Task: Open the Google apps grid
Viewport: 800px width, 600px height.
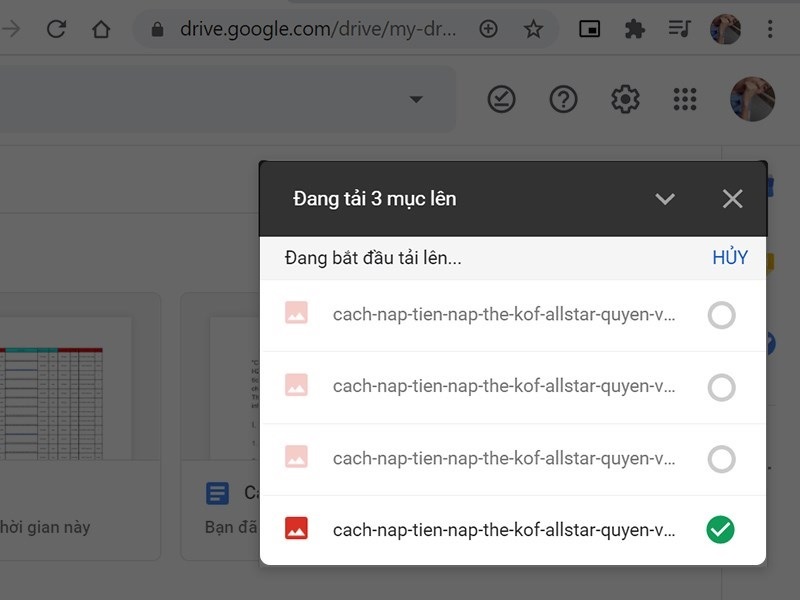Action: (x=684, y=99)
